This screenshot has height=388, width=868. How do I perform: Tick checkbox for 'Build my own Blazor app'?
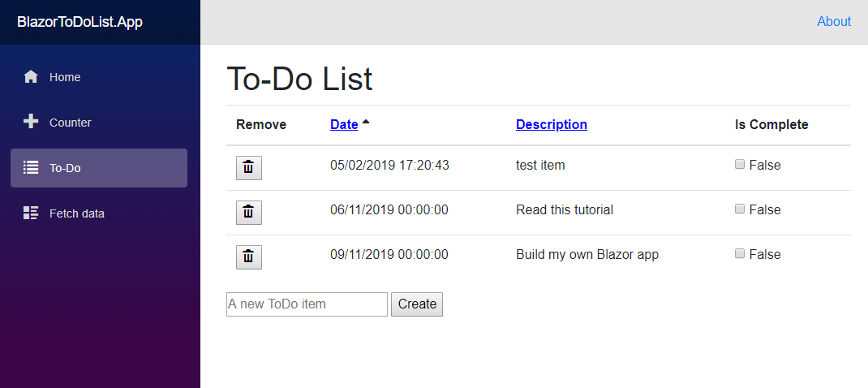(740, 253)
